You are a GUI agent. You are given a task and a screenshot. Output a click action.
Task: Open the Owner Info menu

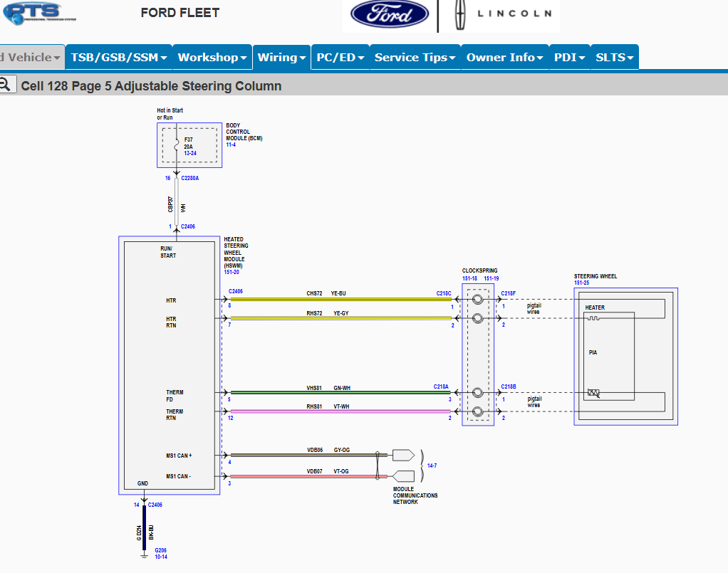click(x=504, y=58)
